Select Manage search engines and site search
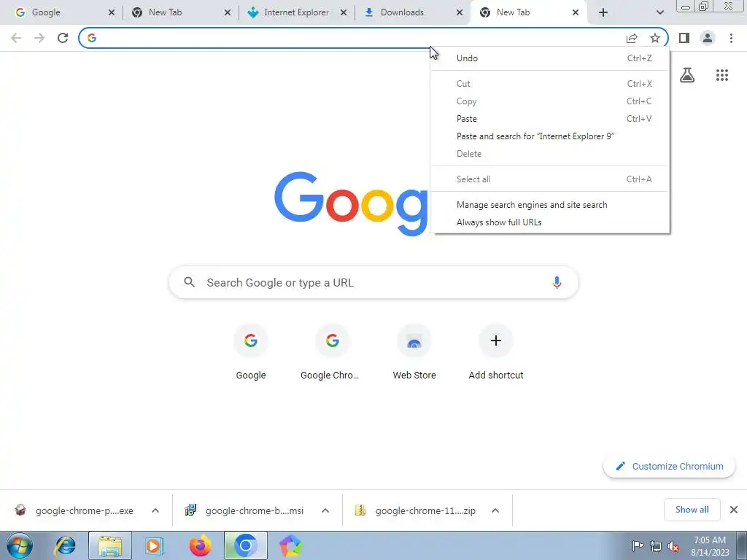This screenshot has height=560, width=747. [x=550, y=205]
